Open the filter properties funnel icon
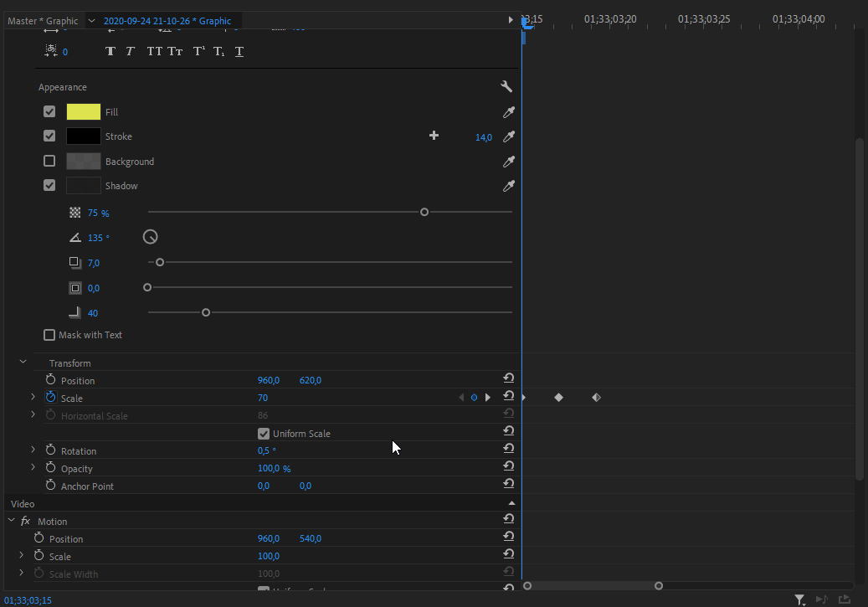 point(800,599)
